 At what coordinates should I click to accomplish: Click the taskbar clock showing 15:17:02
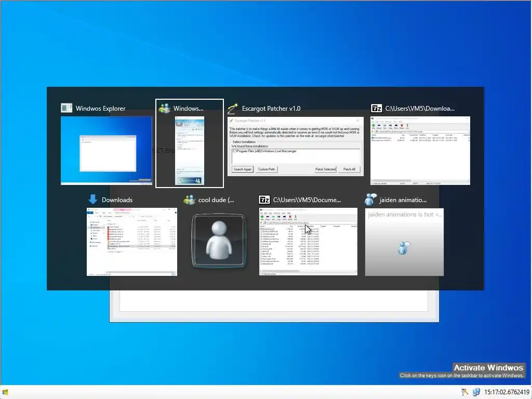click(507, 392)
